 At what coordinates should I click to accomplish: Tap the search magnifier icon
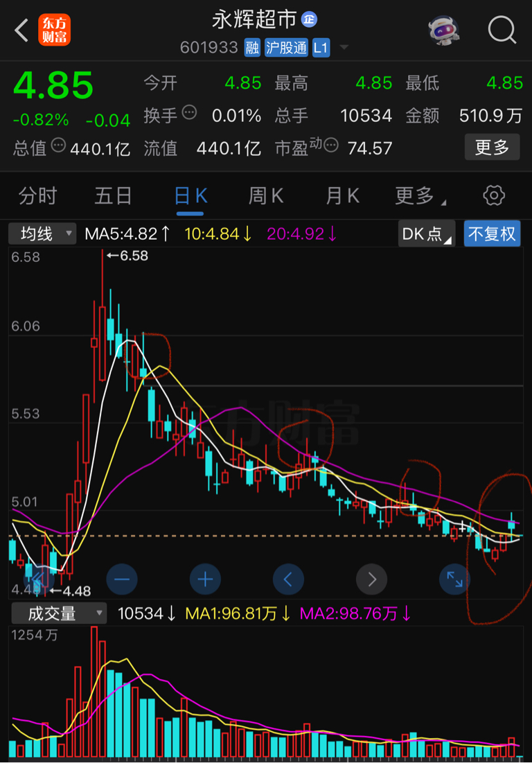point(502,30)
